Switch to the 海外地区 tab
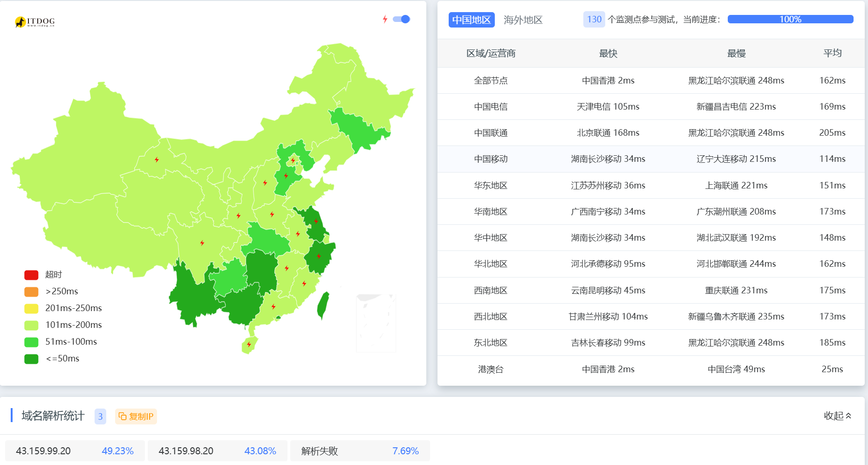 click(523, 20)
